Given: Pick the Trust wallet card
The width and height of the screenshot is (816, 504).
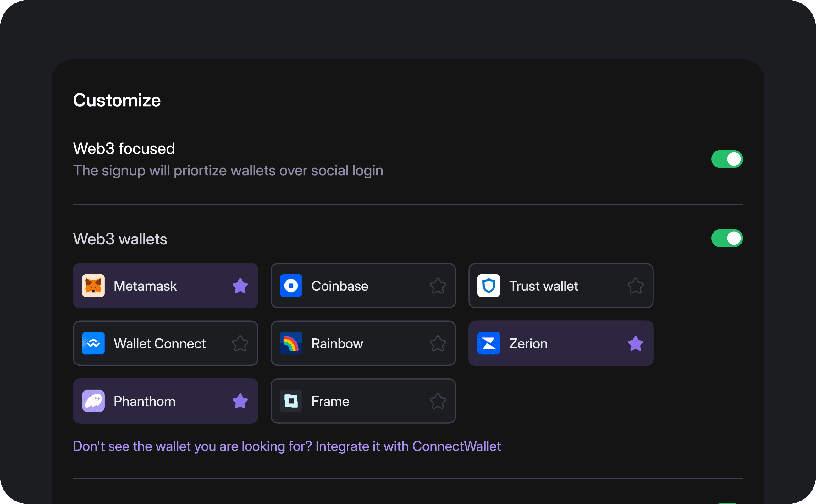Looking at the screenshot, I should pyautogui.click(x=561, y=286).
